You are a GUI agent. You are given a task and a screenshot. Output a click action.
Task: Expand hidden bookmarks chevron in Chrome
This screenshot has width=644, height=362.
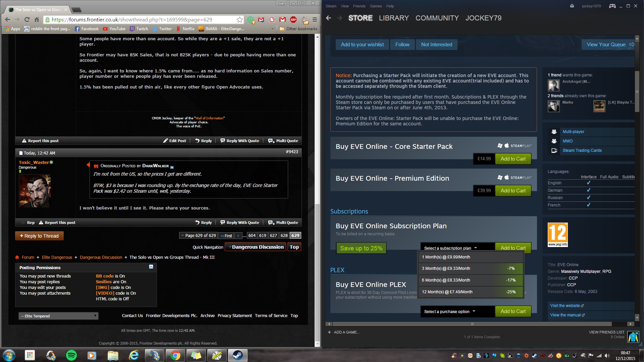[272, 29]
